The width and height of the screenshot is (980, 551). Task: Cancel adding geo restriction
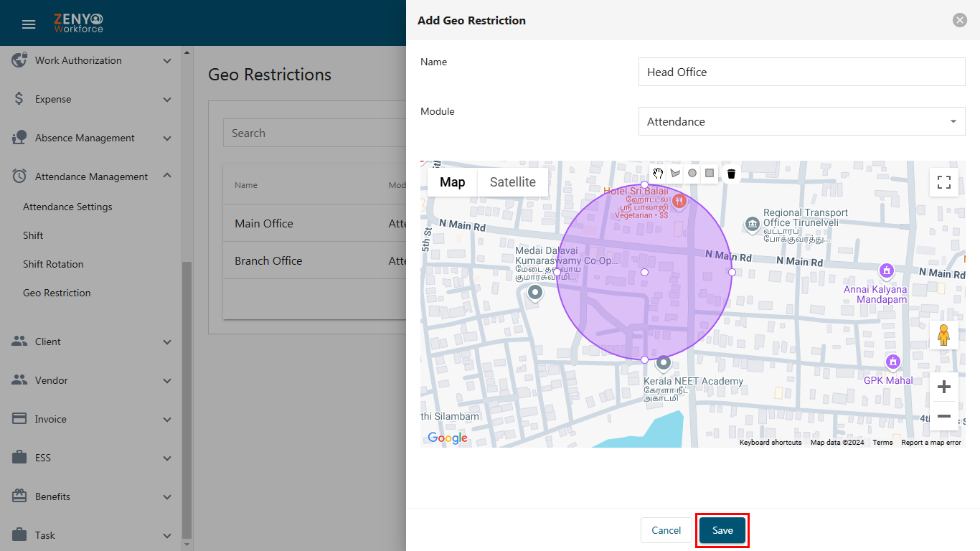pyautogui.click(x=666, y=530)
